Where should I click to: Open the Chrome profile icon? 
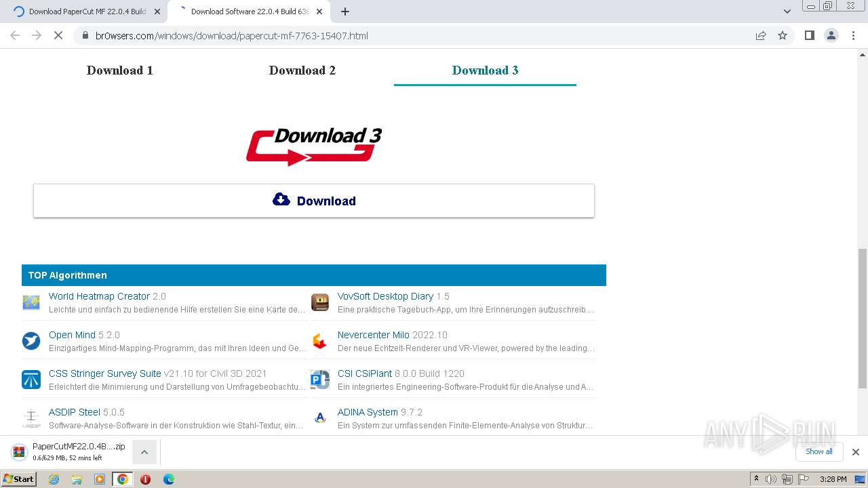click(831, 35)
